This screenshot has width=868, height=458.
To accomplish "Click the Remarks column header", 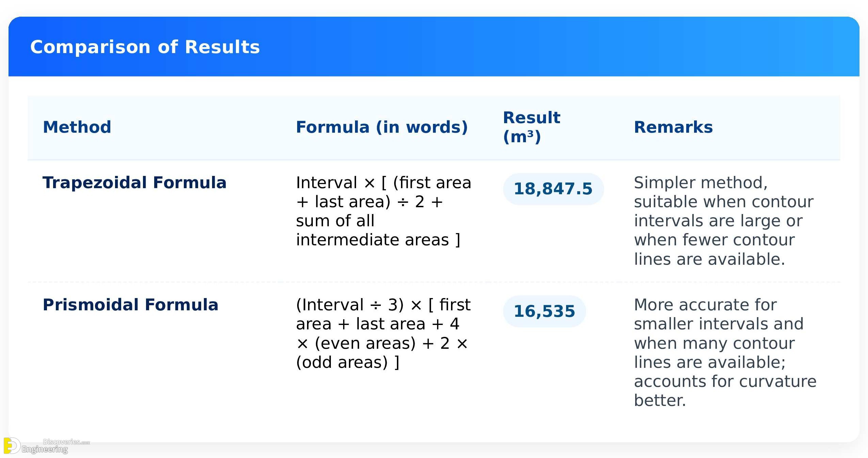I will (x=673, y=127).
